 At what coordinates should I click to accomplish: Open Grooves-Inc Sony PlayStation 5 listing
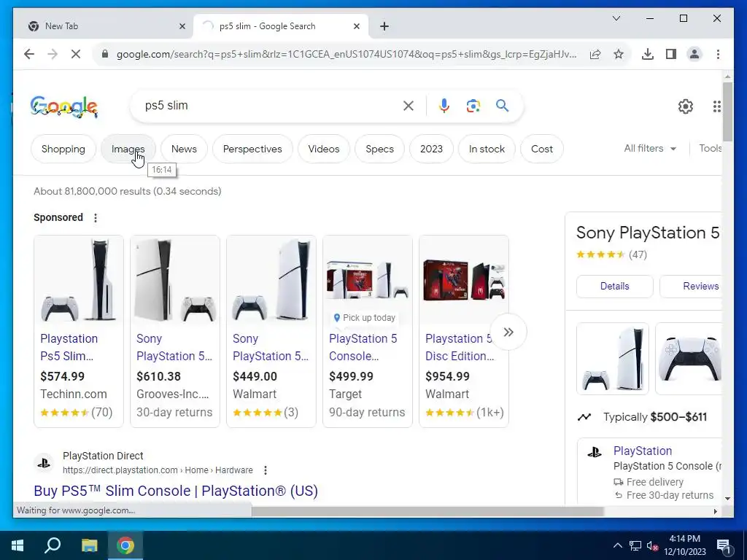174,347
